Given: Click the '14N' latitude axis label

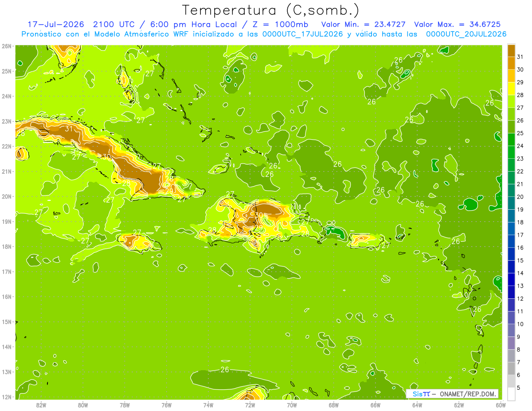Looking at the screenshot, I should (x=7, y=347).
